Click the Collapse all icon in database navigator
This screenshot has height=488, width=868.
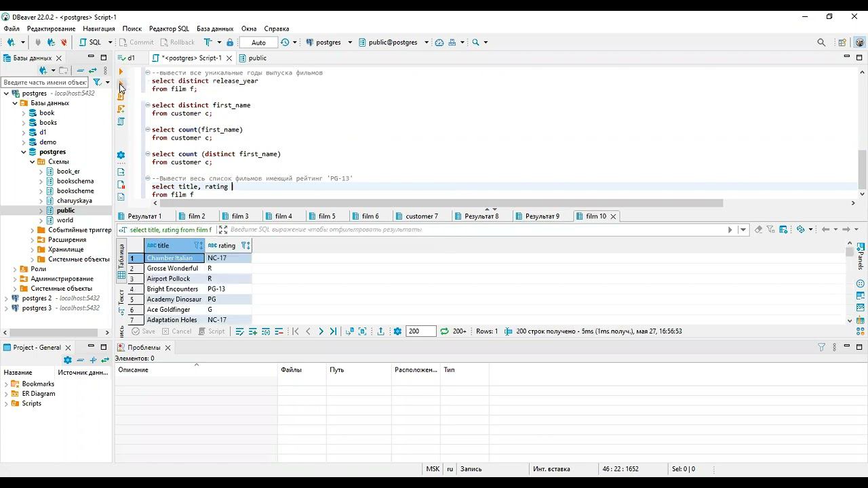tap(81, 70)
